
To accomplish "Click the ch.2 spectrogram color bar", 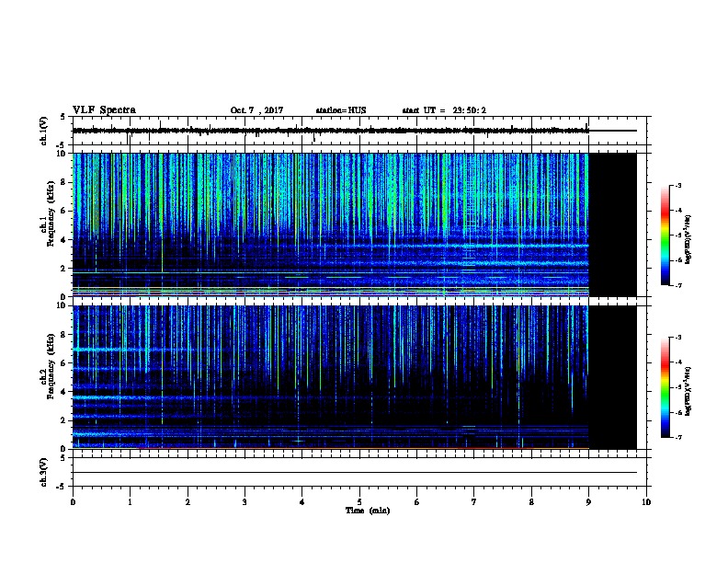I will (665, 387).
